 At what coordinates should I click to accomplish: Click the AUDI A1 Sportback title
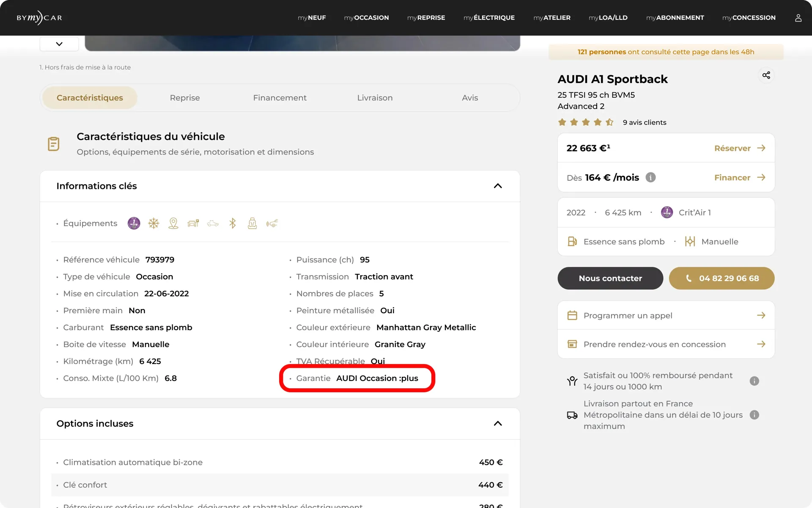coord(612,79)
